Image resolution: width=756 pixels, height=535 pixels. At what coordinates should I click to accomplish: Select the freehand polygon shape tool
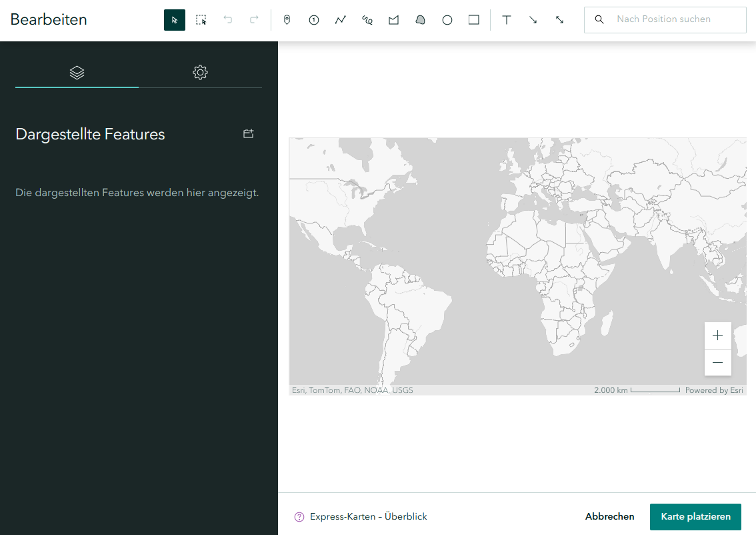420,20
